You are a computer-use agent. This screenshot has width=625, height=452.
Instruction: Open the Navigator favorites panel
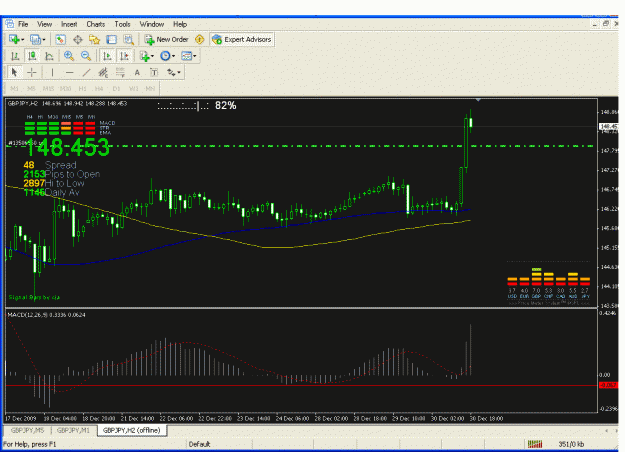pyautogui.click(x=94, y=39)
